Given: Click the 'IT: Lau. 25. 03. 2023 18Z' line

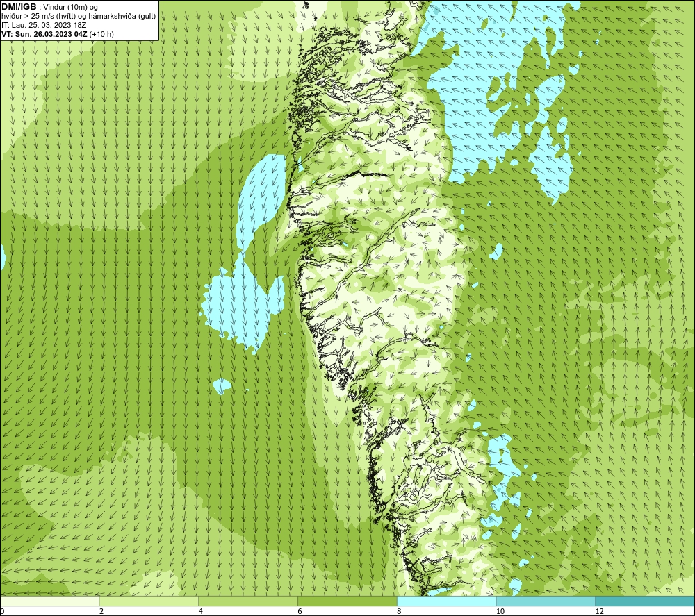Looking at the screenshot, I should point(44,25).
